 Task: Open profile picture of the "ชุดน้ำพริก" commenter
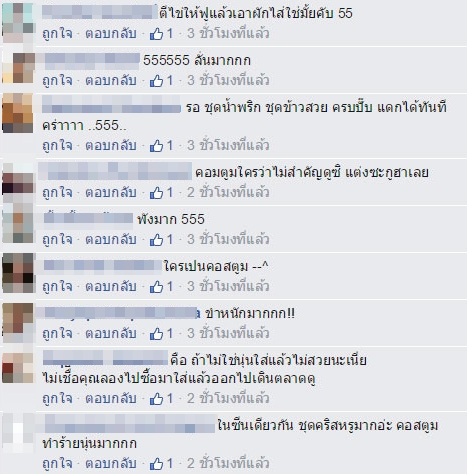[18, 113]
